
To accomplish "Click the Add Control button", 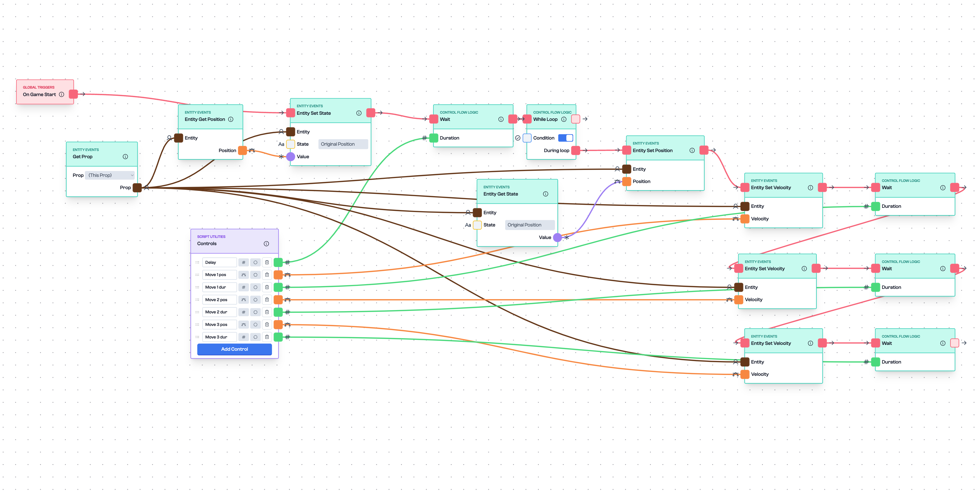I will (x=234, y=349).
